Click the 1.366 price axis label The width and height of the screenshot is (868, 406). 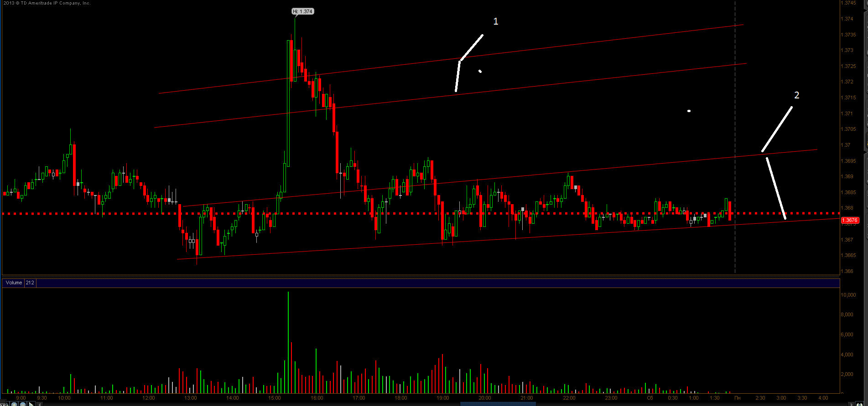(847, 271)
